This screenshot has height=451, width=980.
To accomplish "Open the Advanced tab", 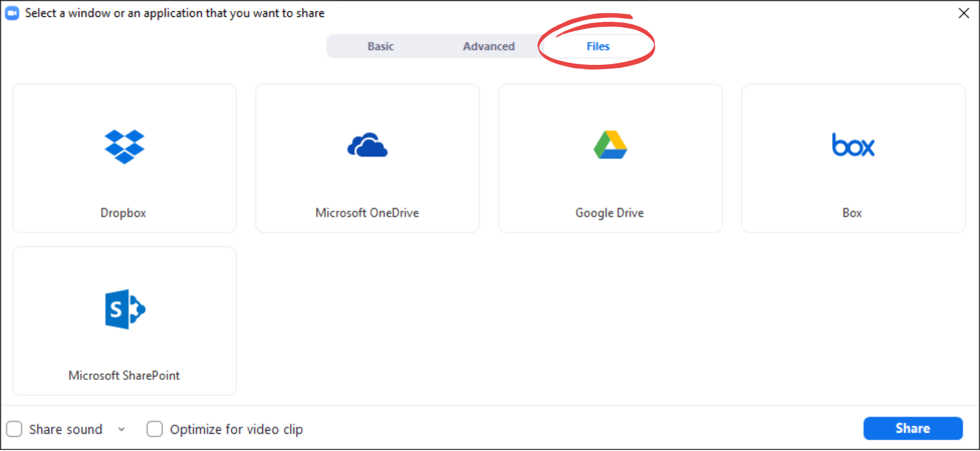I will 489,46.
